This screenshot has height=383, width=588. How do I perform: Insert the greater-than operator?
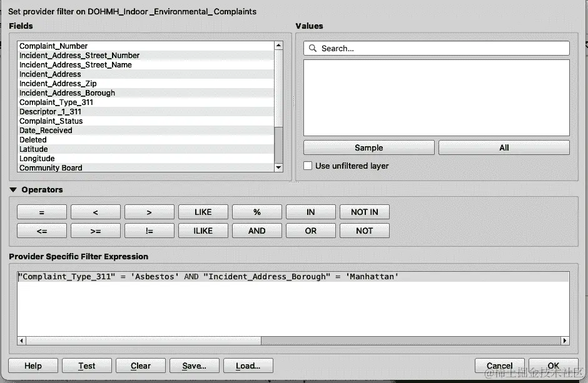(150, 212)
